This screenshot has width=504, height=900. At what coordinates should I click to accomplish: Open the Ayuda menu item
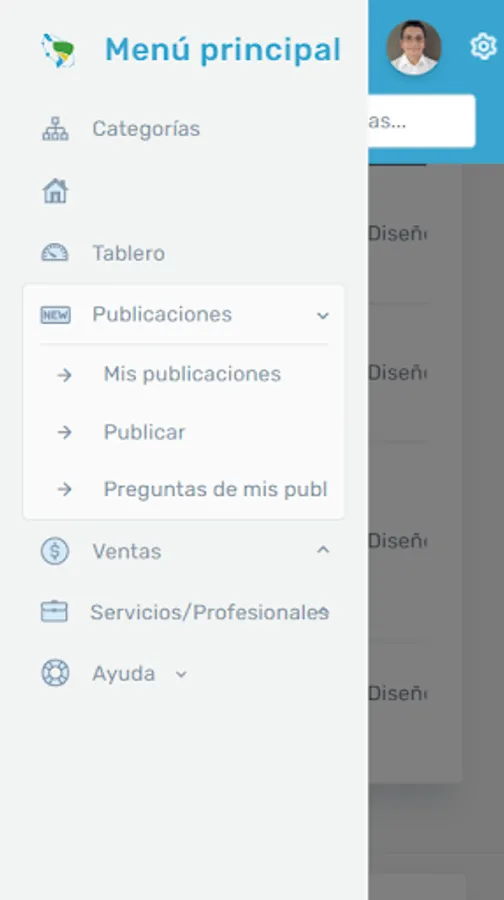(123, 674)
